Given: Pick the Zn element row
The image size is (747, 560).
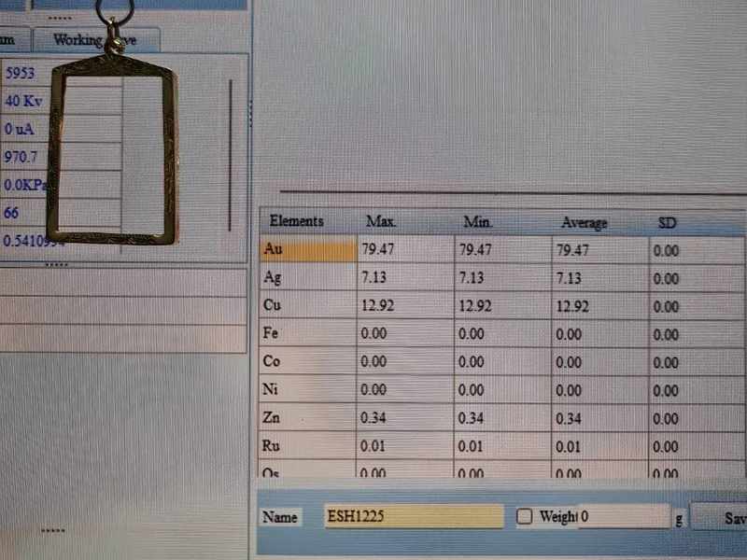Looking at the screenshot, I should point(307,418).
